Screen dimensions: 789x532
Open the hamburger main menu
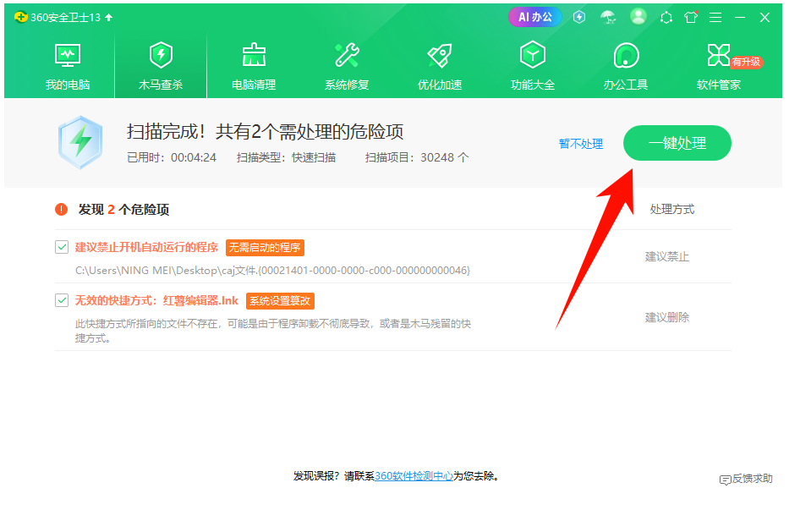715,17
